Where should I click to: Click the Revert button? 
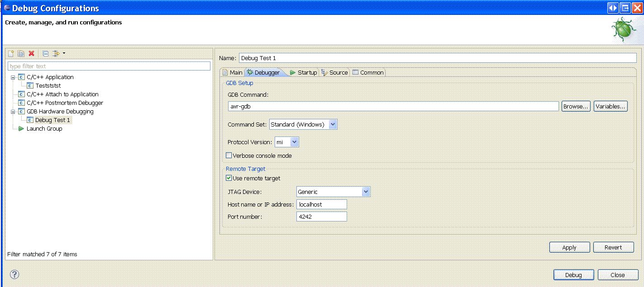(613, 247)
